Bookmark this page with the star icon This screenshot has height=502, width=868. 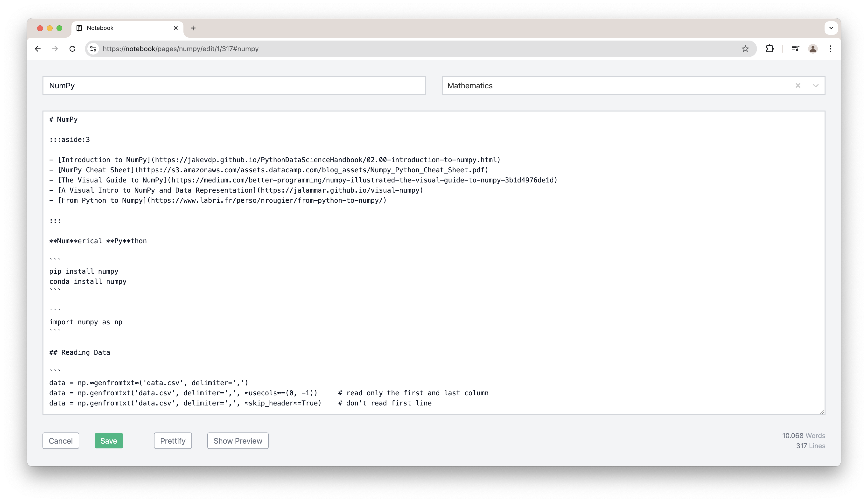click(x=745, y=49)
